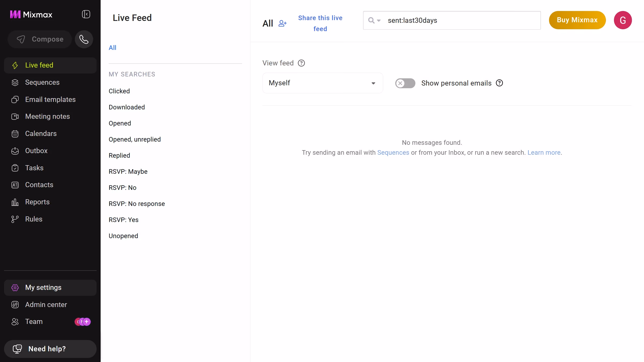
Task: Click the Outbox icon
Action: (15, 151)
